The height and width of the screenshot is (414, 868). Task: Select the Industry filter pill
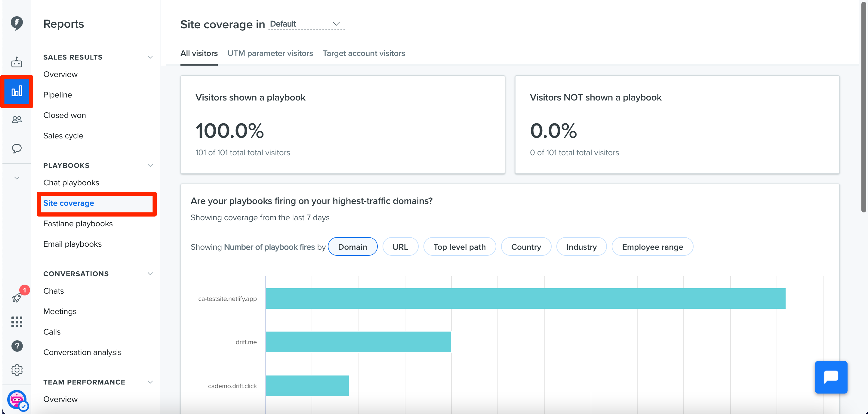[581, 247]
